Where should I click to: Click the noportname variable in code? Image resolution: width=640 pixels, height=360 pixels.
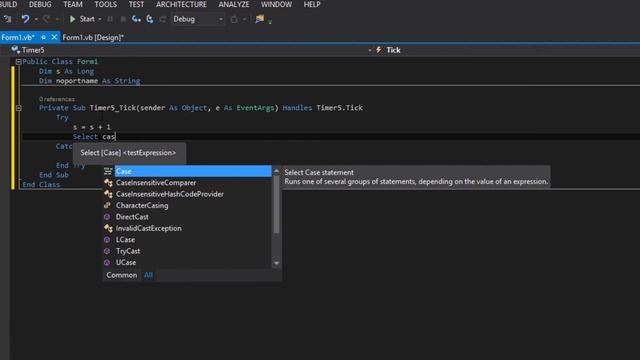point(77,81)
